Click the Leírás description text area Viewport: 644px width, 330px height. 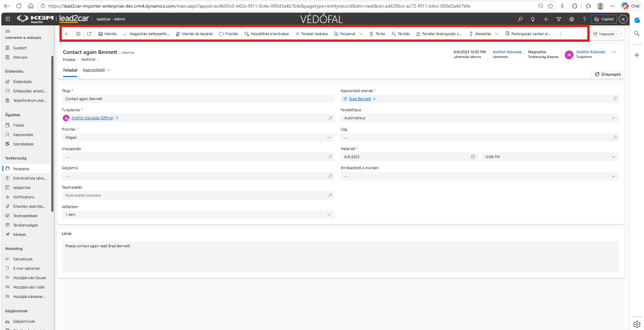coord(340,257)
